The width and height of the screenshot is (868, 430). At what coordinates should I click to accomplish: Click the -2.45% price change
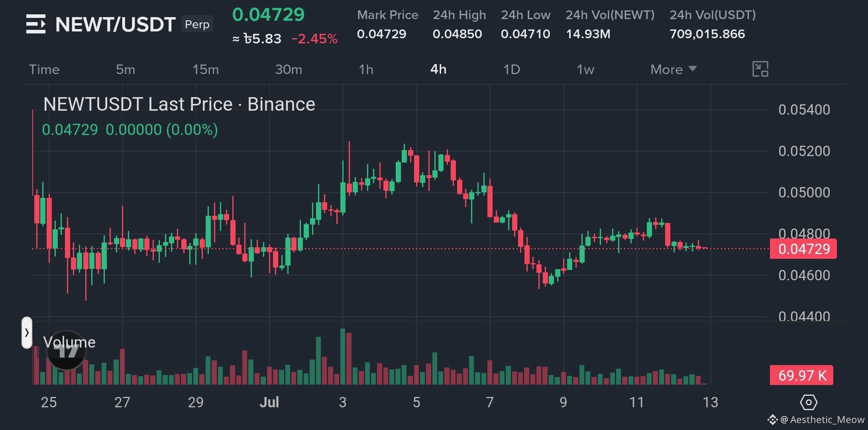click(314, 39)
